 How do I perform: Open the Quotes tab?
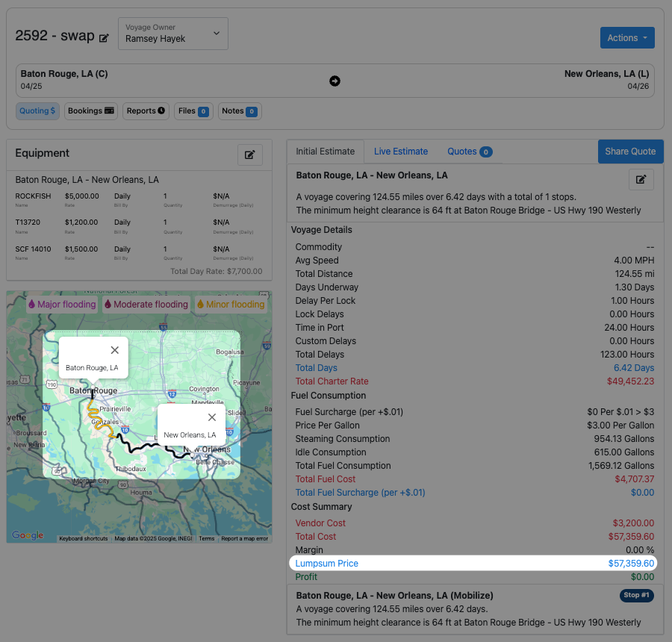coord(469,152)
